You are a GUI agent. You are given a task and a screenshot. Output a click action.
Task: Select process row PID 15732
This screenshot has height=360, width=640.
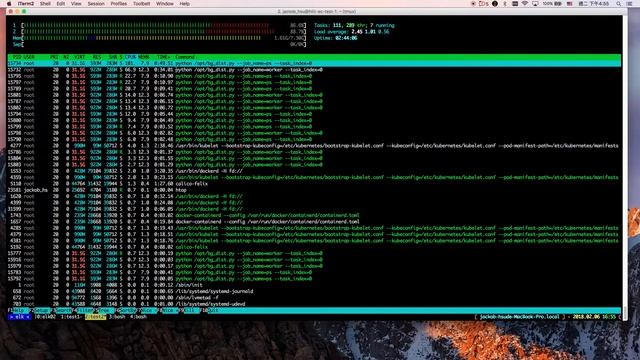tap(314, 70)
